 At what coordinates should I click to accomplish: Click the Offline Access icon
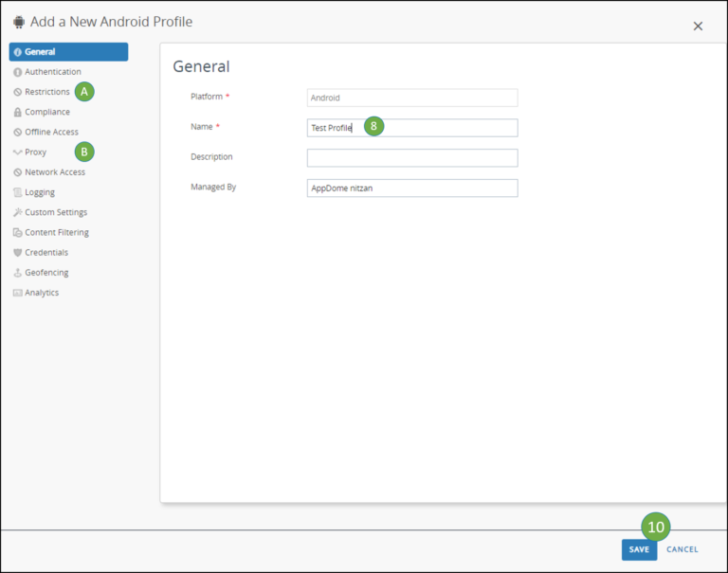[17, 133]
